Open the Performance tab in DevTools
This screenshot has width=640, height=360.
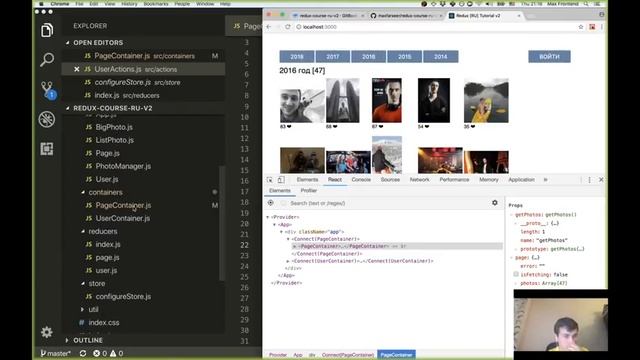[454, 180]
